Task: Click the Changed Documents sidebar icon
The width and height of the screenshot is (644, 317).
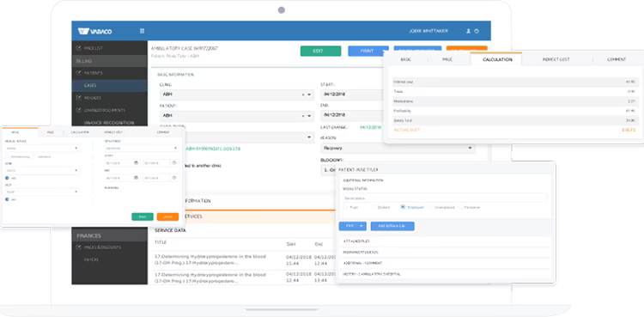Action: [x=78, y=110]
